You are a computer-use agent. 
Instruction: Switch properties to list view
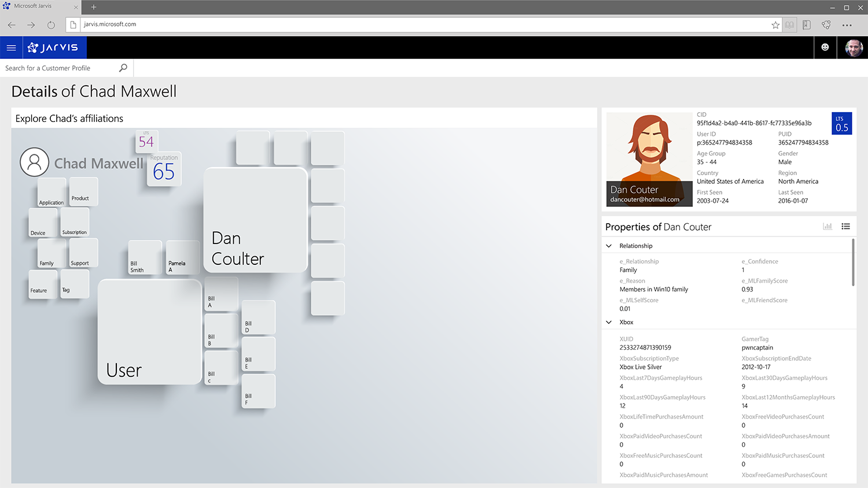[x=845, y=227]
